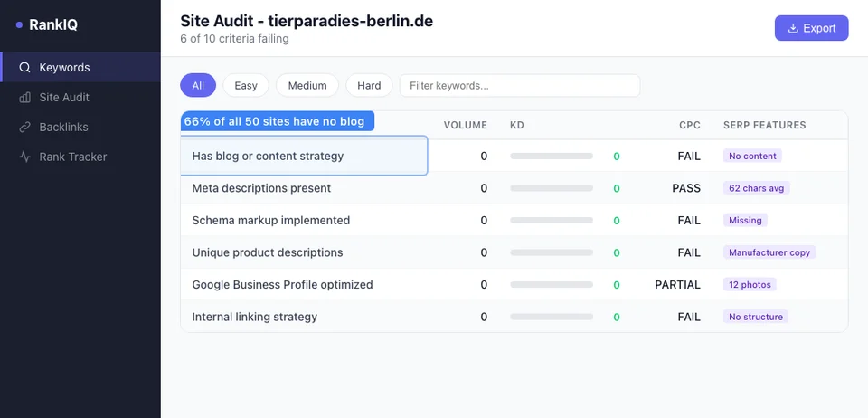Open Backlinks section
Screen dimensions: 868x418
click(x=80, y=127)
